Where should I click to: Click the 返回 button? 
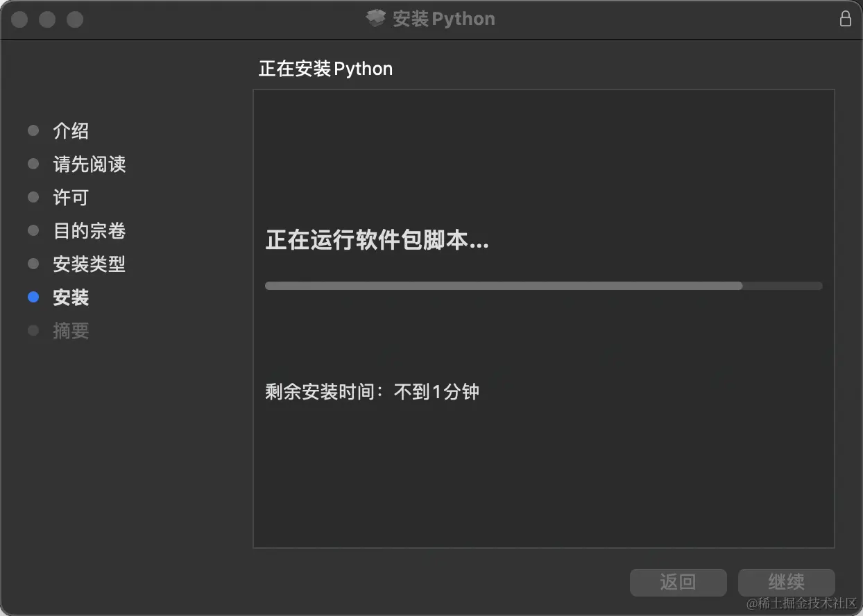pyautogui.click(x=678, y=582)
